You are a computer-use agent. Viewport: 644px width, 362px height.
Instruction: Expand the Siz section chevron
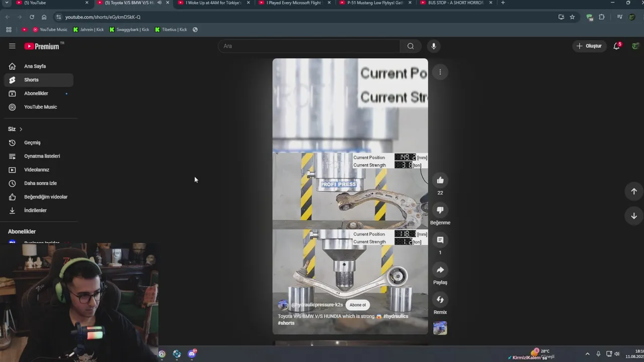coord(21,129)
